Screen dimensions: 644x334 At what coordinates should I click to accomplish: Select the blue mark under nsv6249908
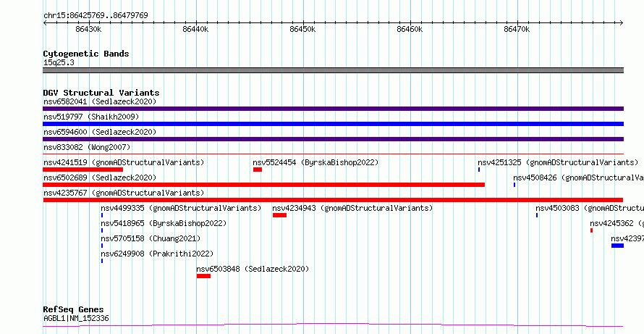(x=102, y=261)
